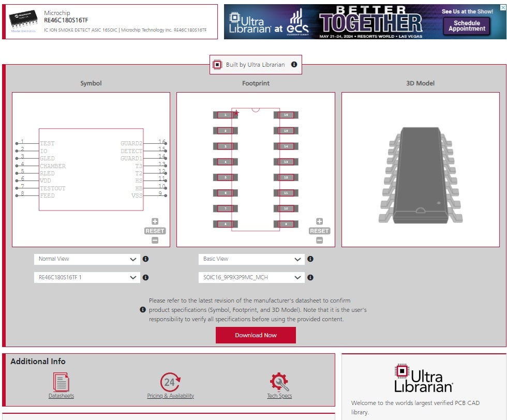Click the Microchip RE46C180S16TF product thumbnail

(x=22, y=21)
